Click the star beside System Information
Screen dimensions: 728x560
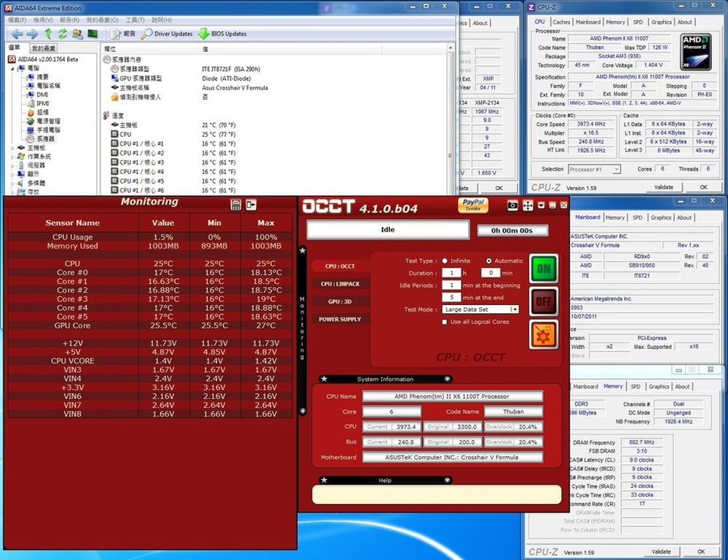(x=324, y=379)
